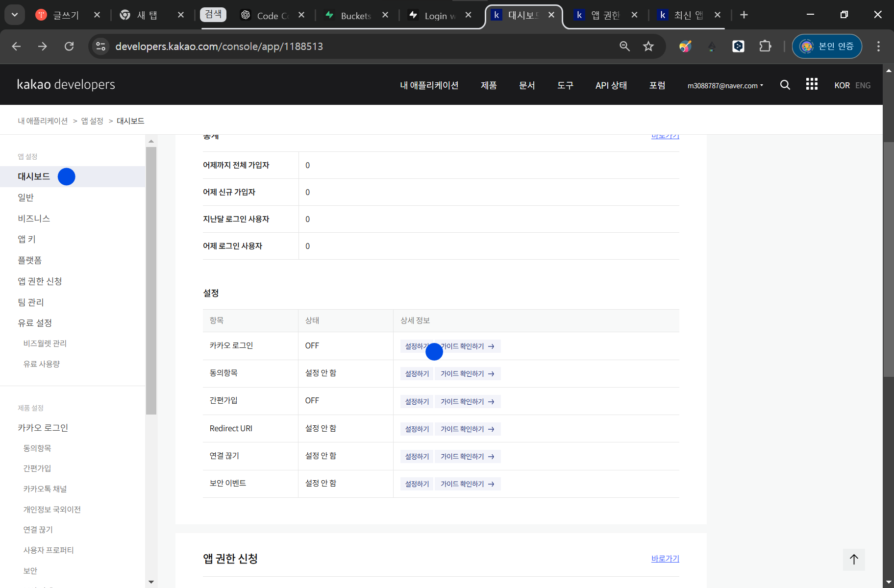
Task: Click 설정하기 for Redirect URI row
Action: pyautogui.click(x=417, y=429)
